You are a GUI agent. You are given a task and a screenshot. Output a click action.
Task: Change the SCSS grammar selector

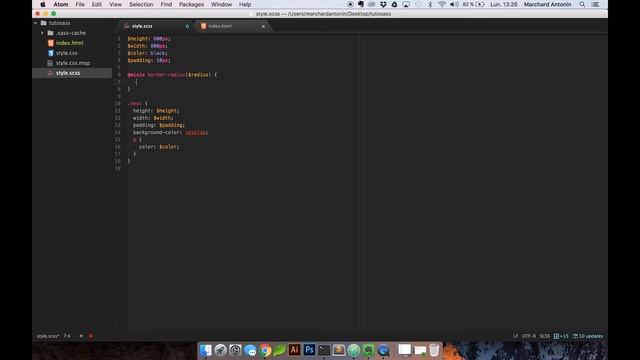(x=544, y=336)
